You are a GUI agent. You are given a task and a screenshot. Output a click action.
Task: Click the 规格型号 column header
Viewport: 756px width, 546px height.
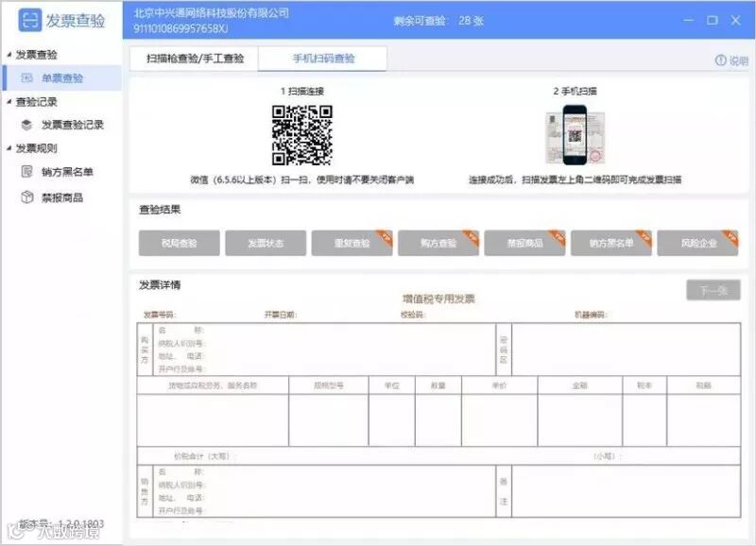click(x=329, y=385)
